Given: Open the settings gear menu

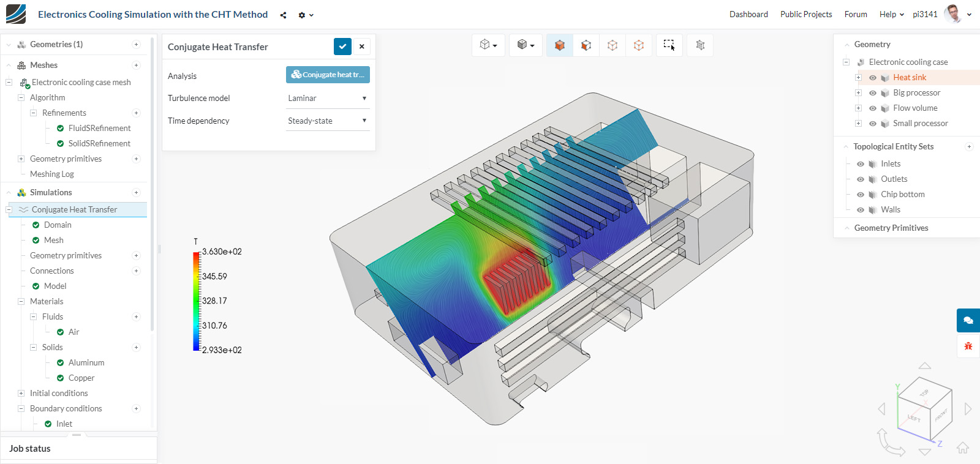Looking at the screenshot, I should [x=306, y=15].
